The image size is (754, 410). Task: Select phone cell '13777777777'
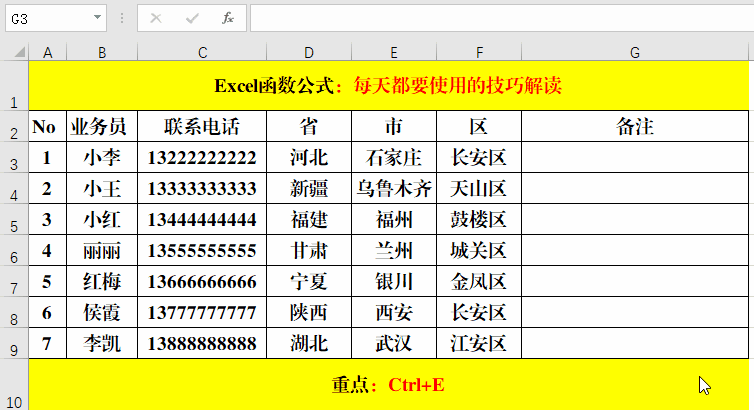(202, 312)
